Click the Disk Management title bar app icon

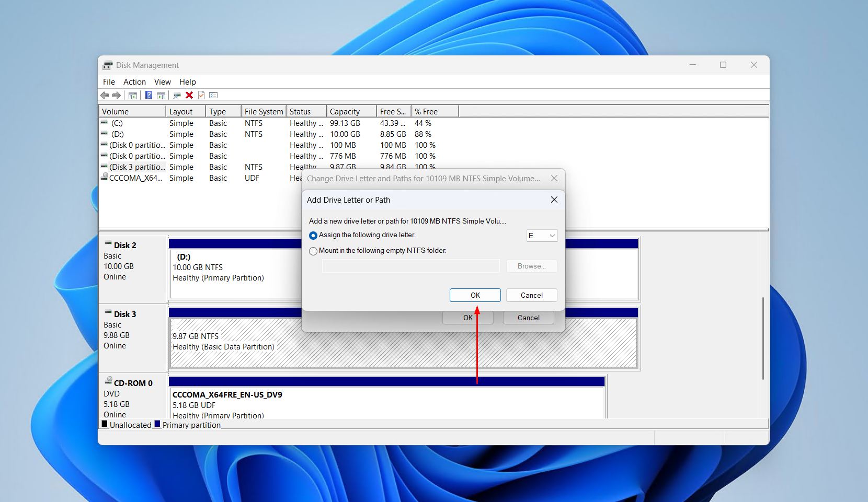(x=108, y=65)
